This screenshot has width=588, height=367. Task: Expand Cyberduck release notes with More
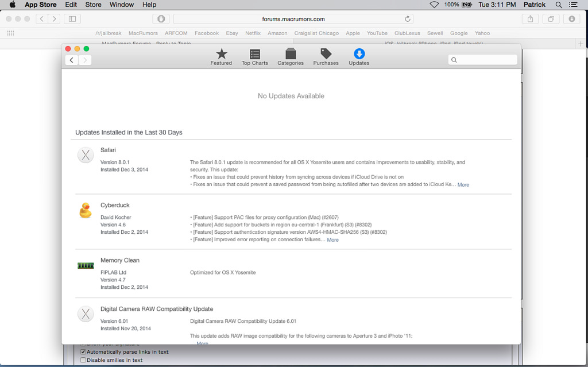[x=332, y=240]
